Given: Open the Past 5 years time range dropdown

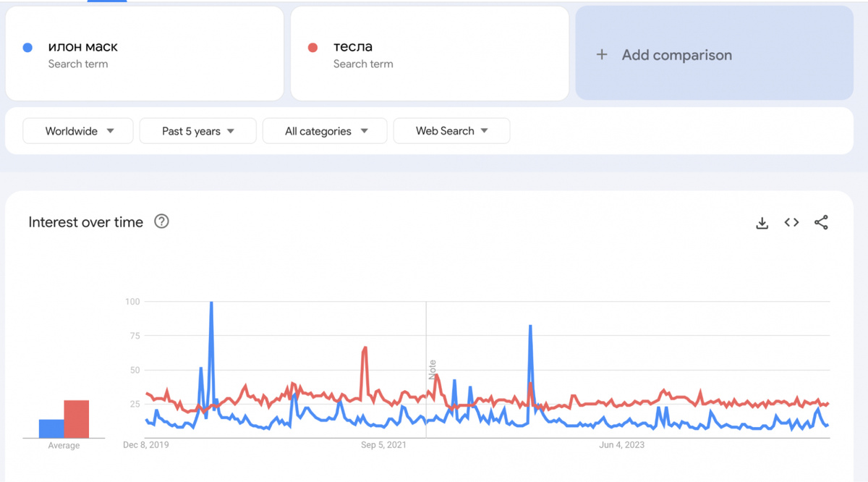Looking at the screenshot, I should tap(197, 131).
